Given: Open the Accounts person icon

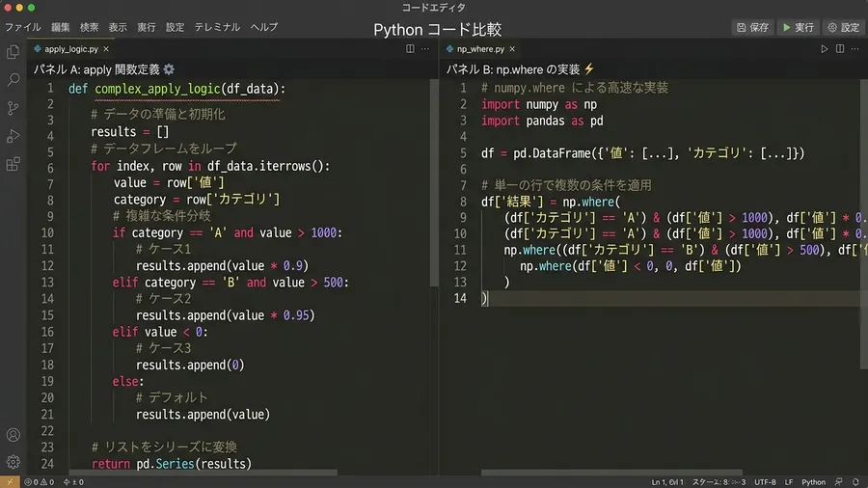Looking at the screenshot, I should 13,435.
